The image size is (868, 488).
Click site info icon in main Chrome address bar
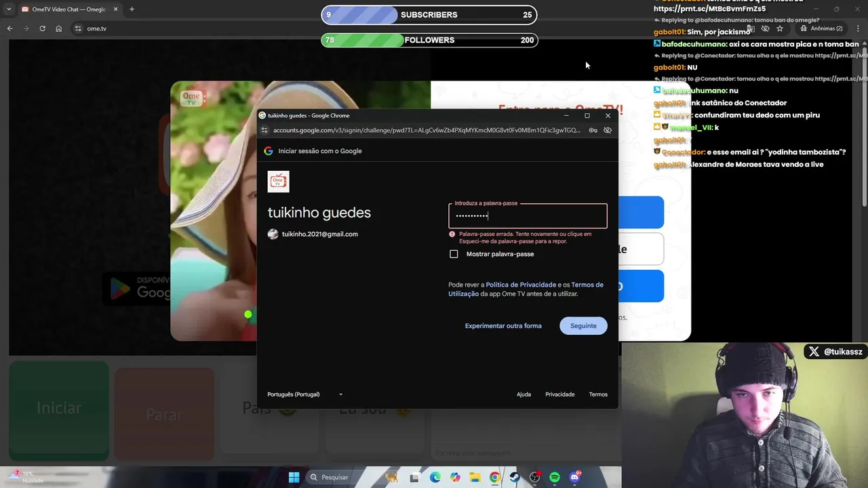(78, 28)
